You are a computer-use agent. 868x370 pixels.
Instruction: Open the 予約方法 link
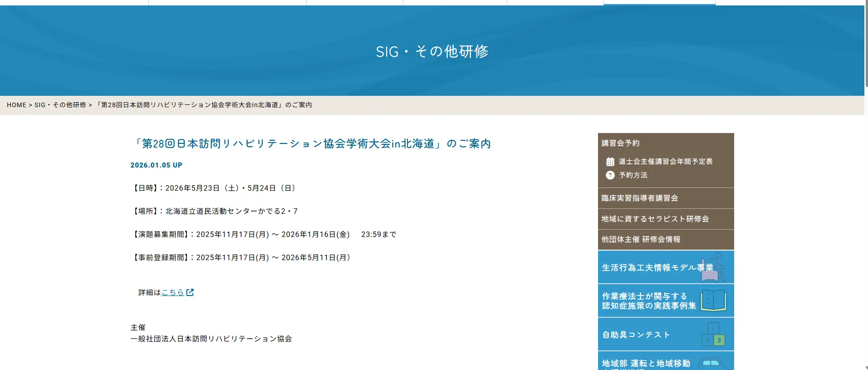point(633,175)
